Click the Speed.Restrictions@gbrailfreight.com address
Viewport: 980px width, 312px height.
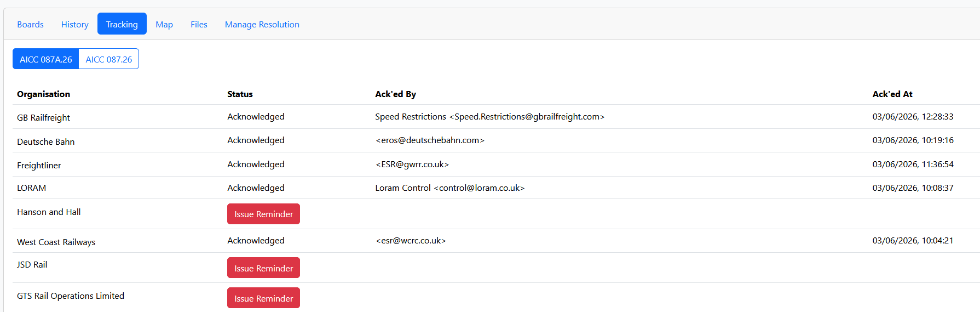527,116
